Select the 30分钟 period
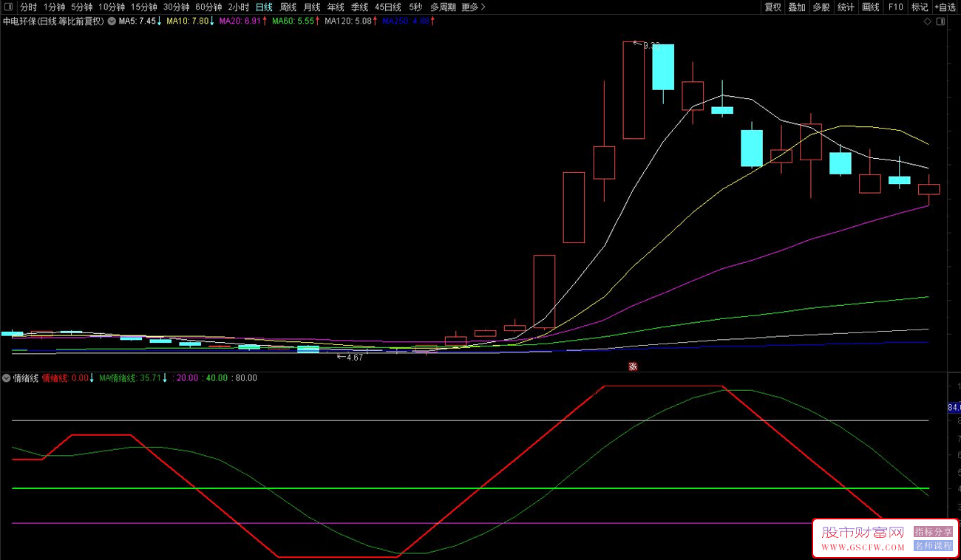 [176, 7]
